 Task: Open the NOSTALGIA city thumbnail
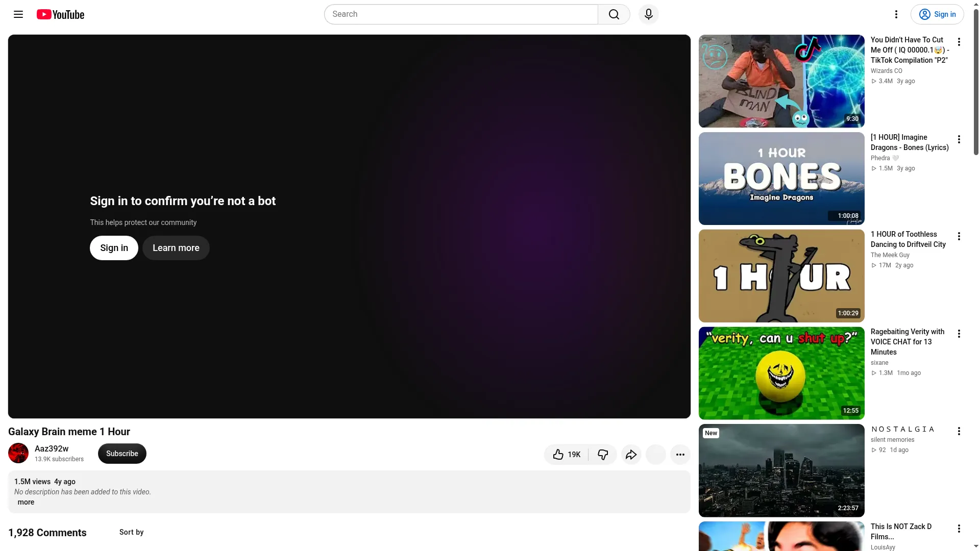tap(781, 471)
